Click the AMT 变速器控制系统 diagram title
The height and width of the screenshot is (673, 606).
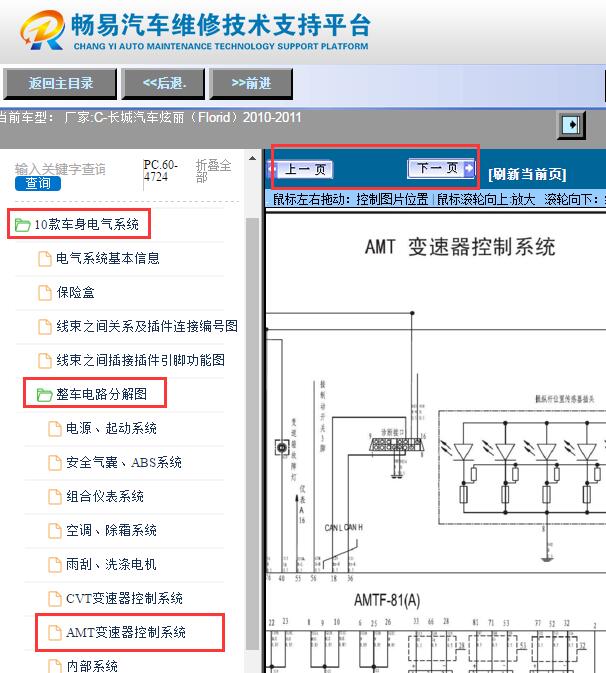coord(460,247)
